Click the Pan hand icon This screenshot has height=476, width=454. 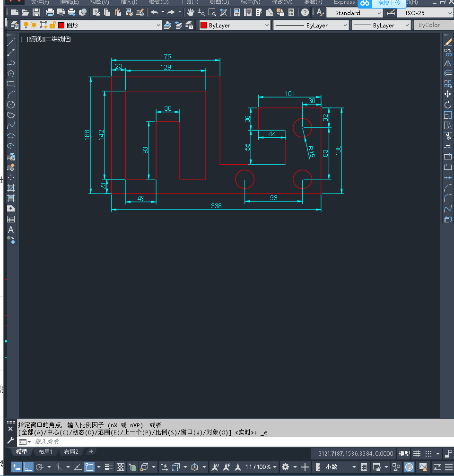(x=190, y=12)
